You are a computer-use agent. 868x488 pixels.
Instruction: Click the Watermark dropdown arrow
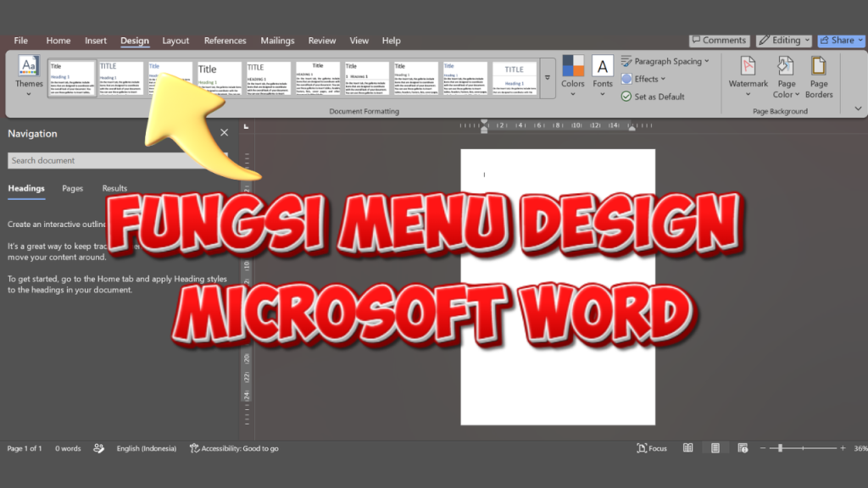(748, 95)
